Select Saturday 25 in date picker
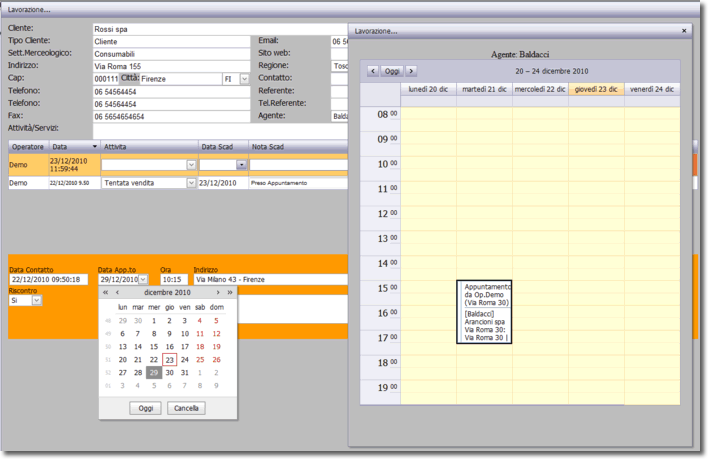The width and height of the screenshot is (708, 459). click(200, 360)
